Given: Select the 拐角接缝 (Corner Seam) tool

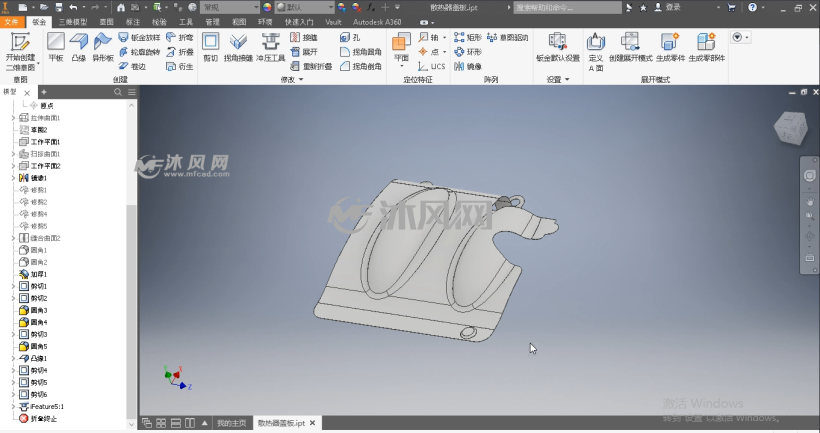Looking at the screenshot, I should tap(238, 47).
